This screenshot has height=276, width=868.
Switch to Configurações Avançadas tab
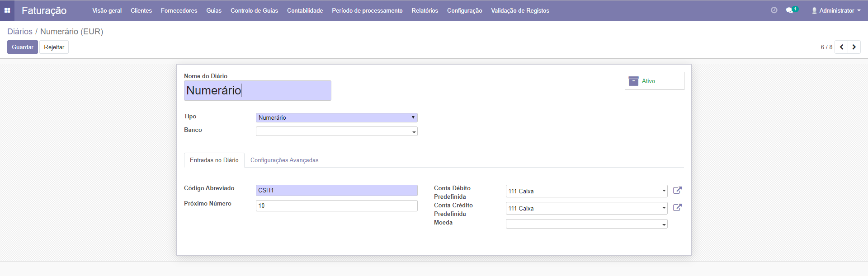[284, 160]
